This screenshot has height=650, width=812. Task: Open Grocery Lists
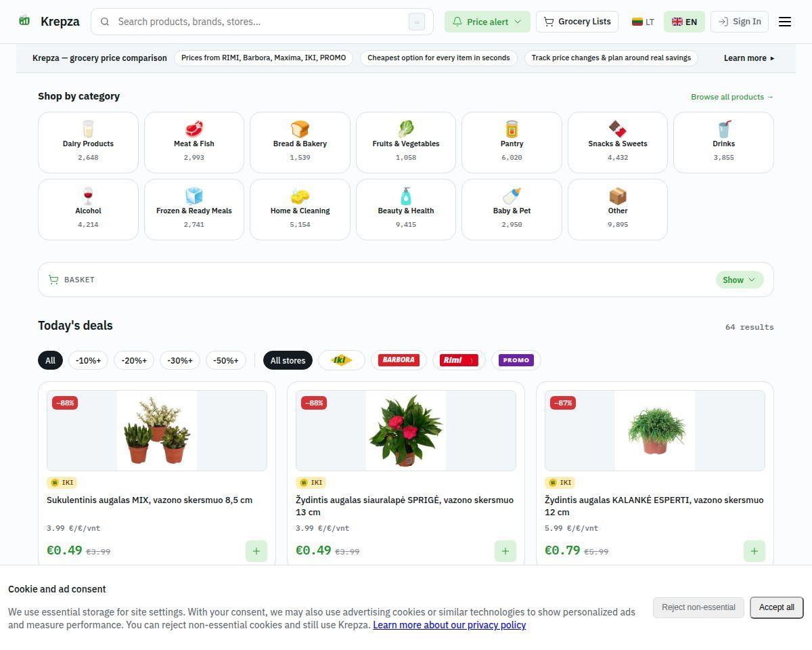click(x=577, y=22)
